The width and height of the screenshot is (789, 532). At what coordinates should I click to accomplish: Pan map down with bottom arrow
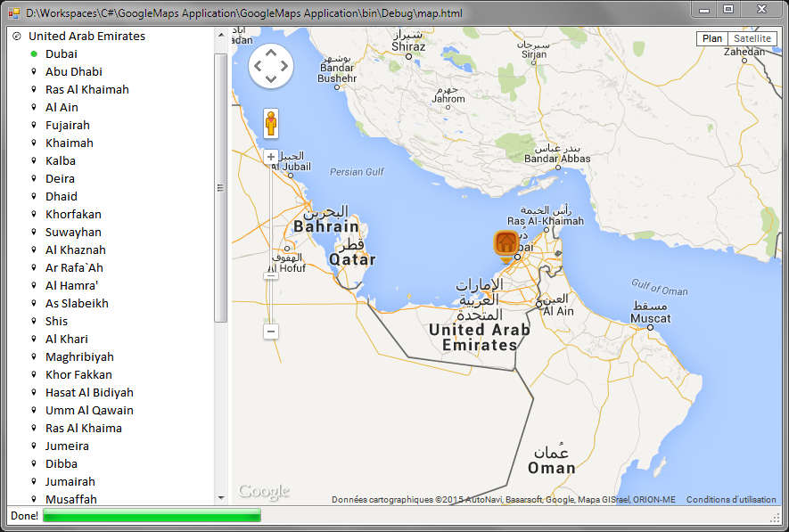click(271, 79)
